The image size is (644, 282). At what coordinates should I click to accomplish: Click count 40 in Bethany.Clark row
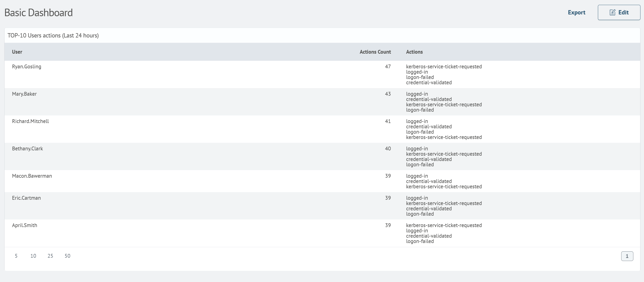pyautogui.click(x=388, y=149)
